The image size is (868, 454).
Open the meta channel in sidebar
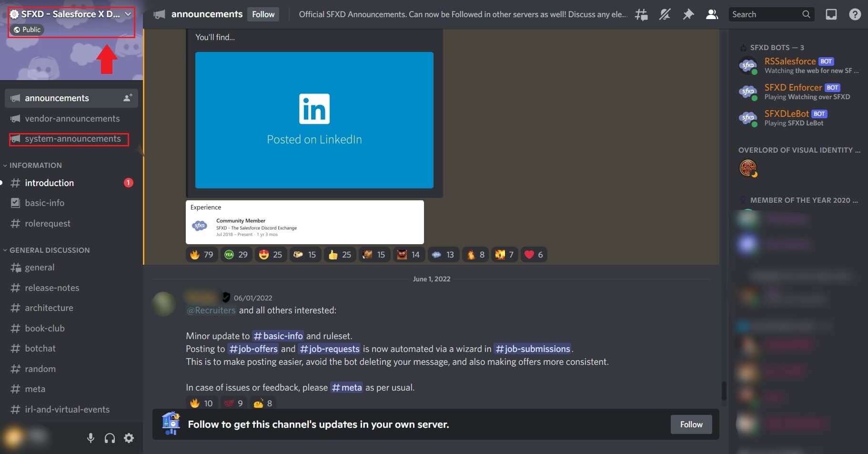pos(71,389)
